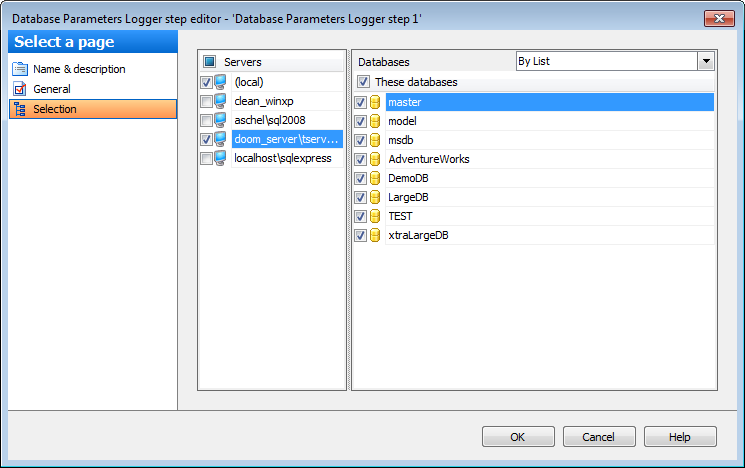Click the database icon beside LargeDB
The width and height of the screenshot is (745, 468).
[x=375, y=197]
